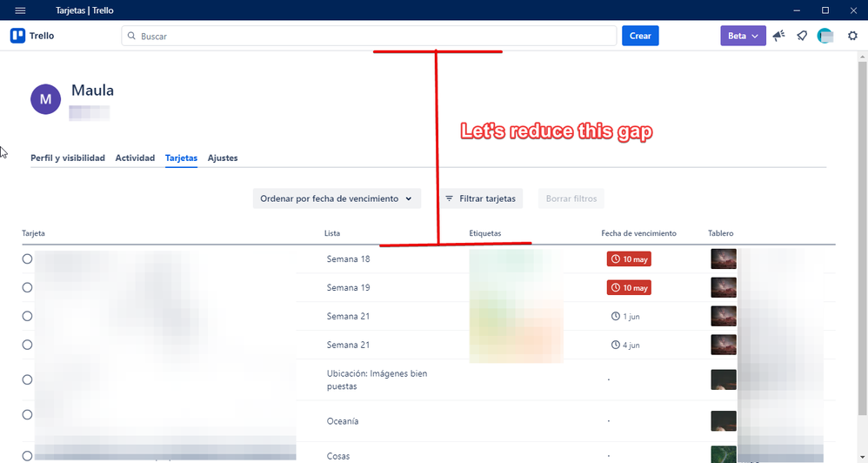Mark the 4 jun card complete
Image resolution: width=868 pixels, height=463 pixels.
(27, 345)
